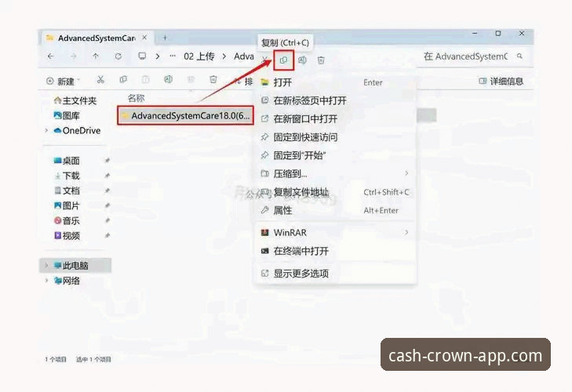
Task: Click the Cut icon in the toolbar
Action: [x=100, y=79]
